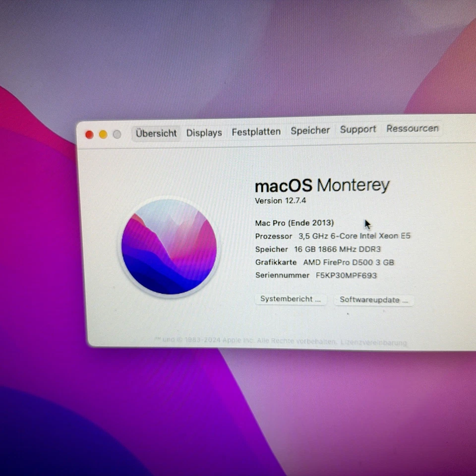The width and height of the screenshot is (476, 476).
Task: Click the 3,5 GHz 6-Core Intel Xeon E5 value
Action: pyautogui.click(x=354, y=236)
